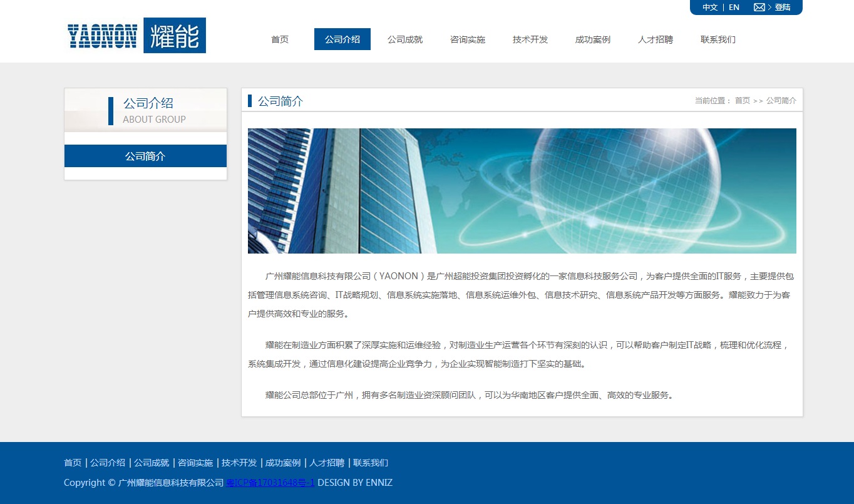
Task: Open 咨询实施 in top navigation
Action: pos(468,39)
